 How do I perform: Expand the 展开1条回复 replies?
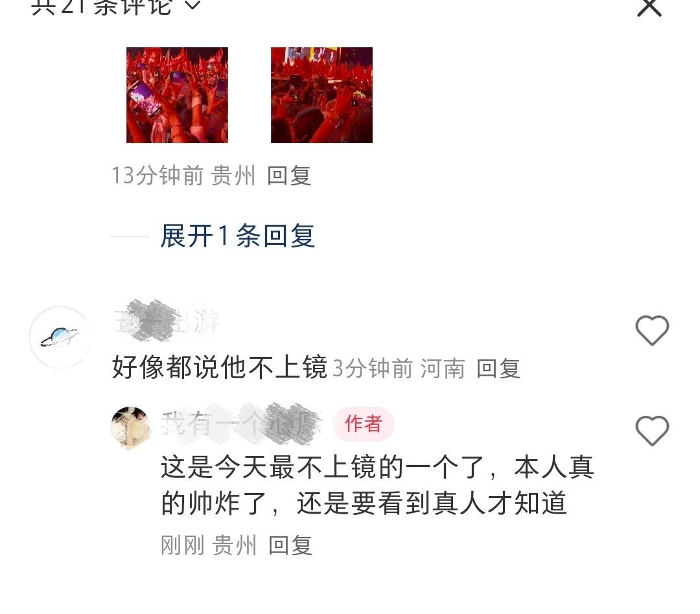click(237, 236)
